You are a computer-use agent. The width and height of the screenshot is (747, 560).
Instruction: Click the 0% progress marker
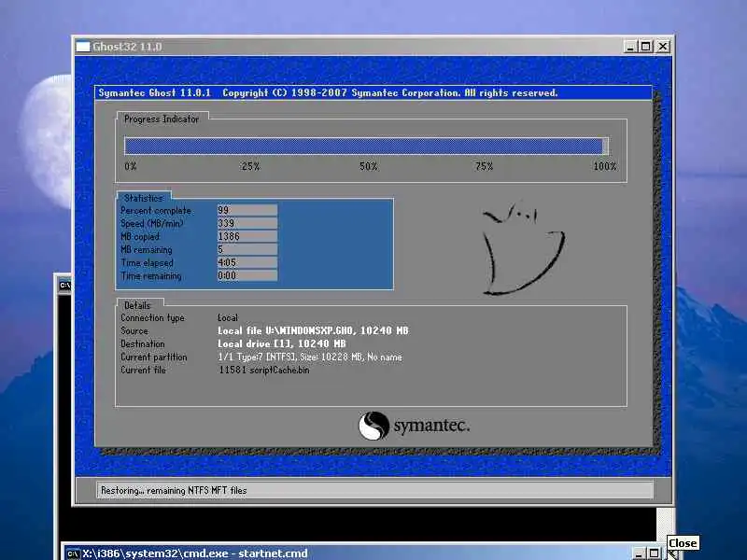point(131,166)
